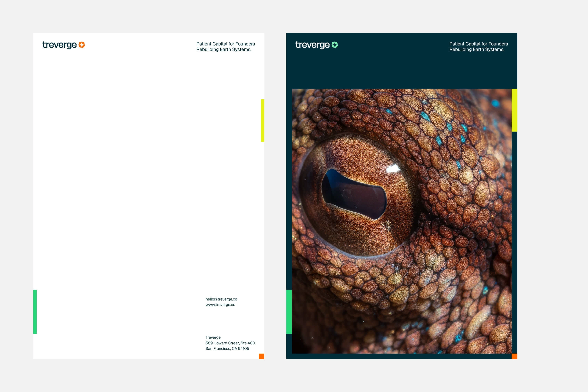The width and height of the screenshot is (588, 392).
Task: Select tagline text on the dark cover
Action: (478, 46)
